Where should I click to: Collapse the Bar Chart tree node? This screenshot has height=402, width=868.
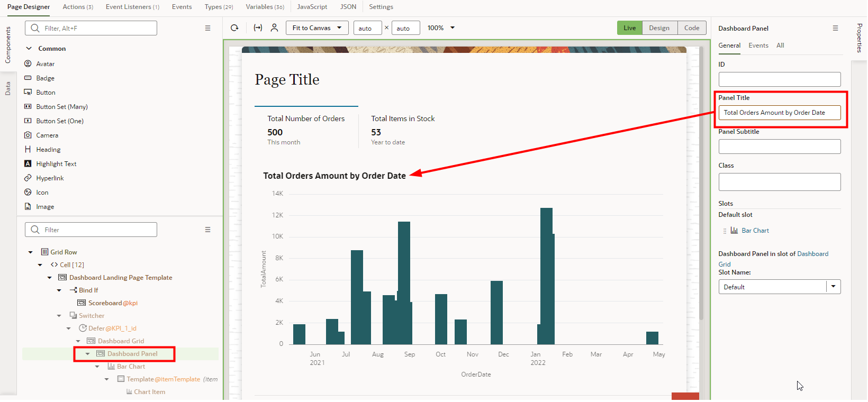(97, 367)
